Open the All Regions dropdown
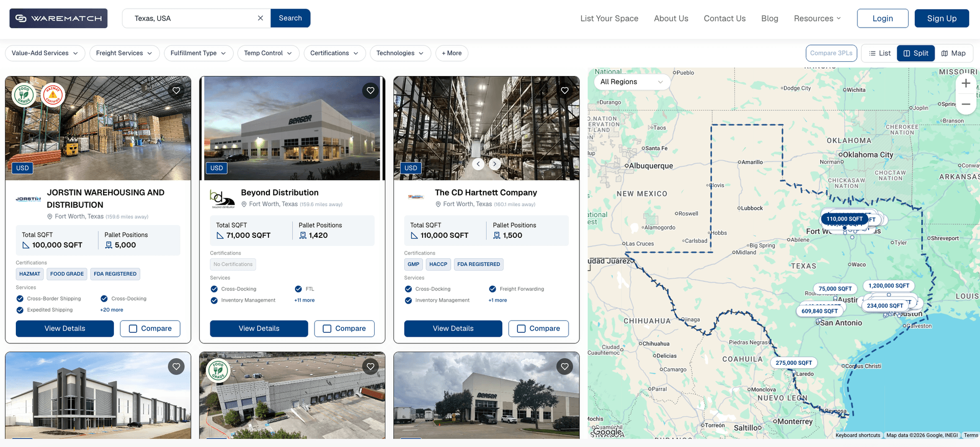 click(x=632, y=82)
